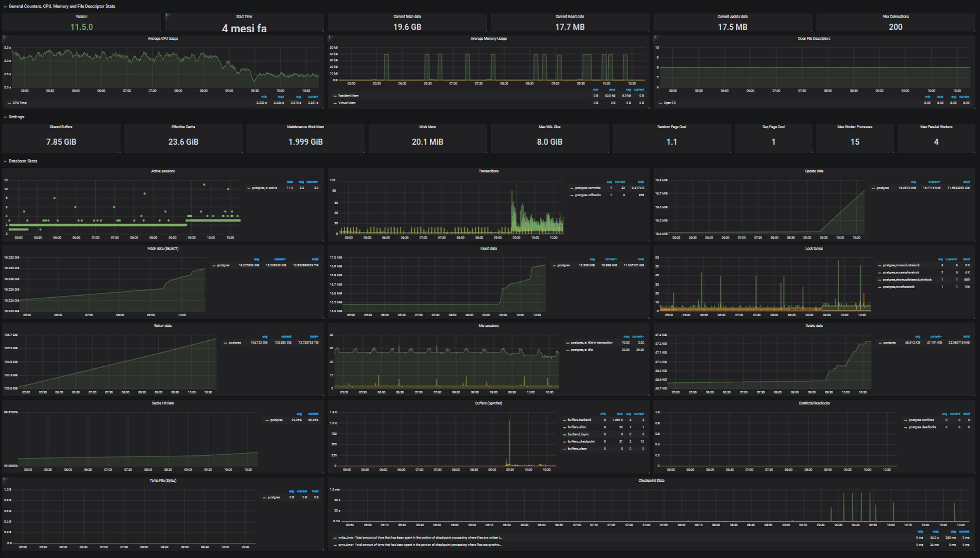Open the Cache Hit Rate title menu
The width and height of the screenshot is (980, 558).
[x=163, y=403]
